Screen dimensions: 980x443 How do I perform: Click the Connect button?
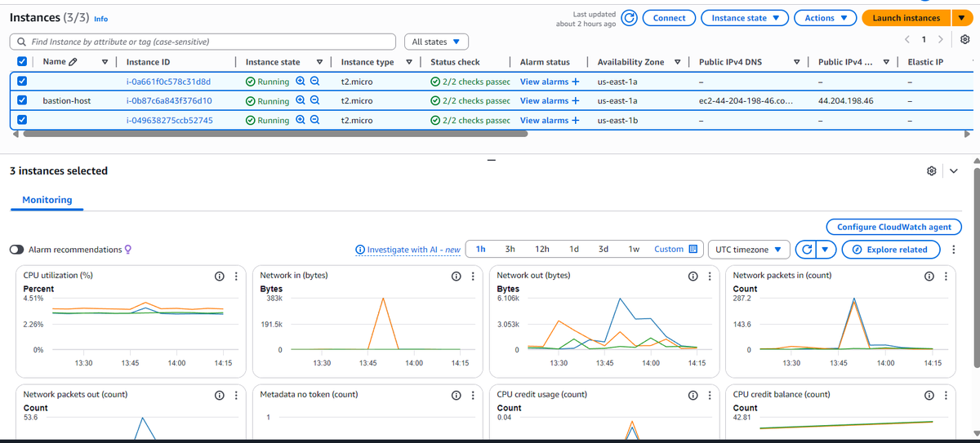[670, 18]
